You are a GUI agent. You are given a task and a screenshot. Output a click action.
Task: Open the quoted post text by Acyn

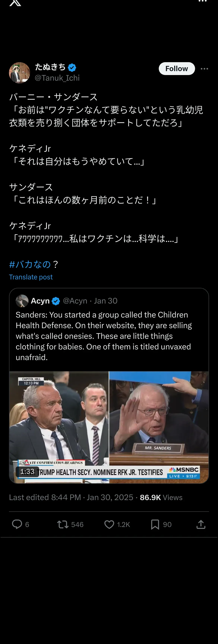pyautogui.click(x=104, y=336)
